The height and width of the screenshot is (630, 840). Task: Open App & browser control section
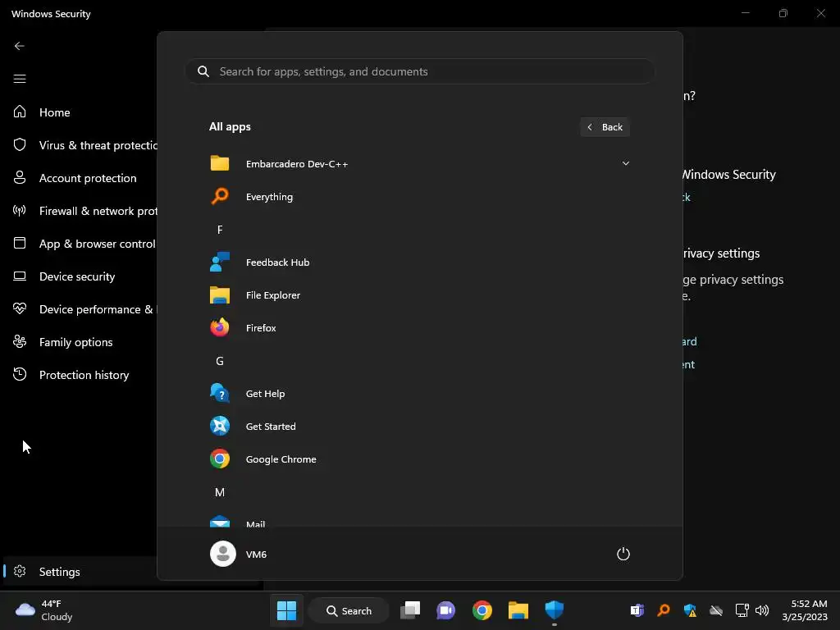click(80, 244)
